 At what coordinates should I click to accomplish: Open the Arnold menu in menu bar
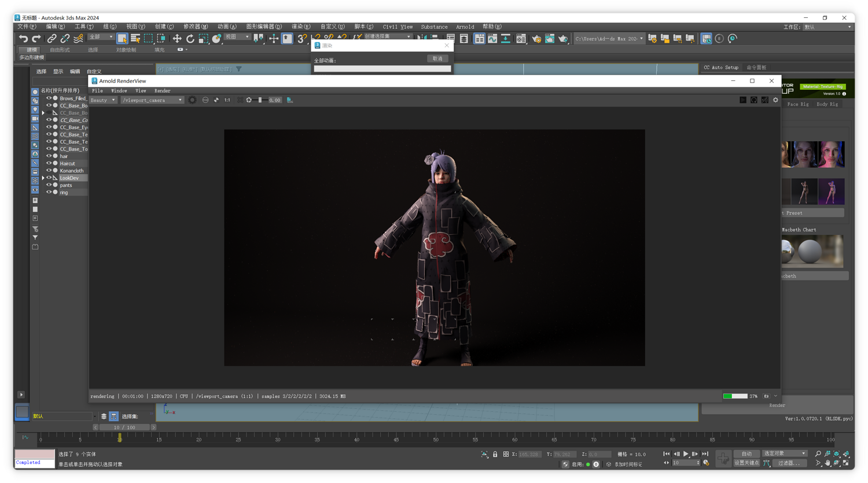point(465,27)
